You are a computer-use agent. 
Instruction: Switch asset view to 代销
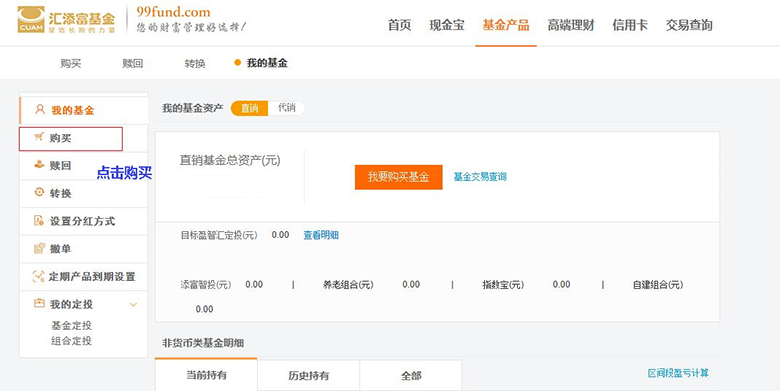point(287,108)
